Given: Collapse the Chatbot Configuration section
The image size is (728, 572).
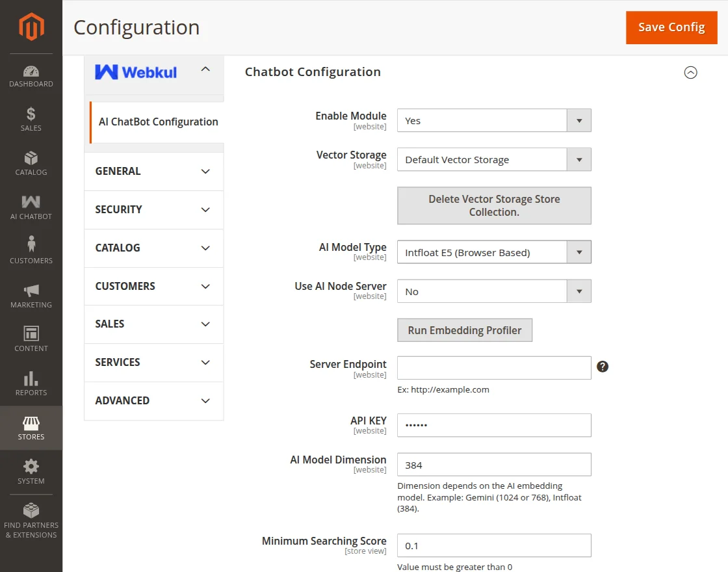Looking at the screenshot, I should point(690,73).
